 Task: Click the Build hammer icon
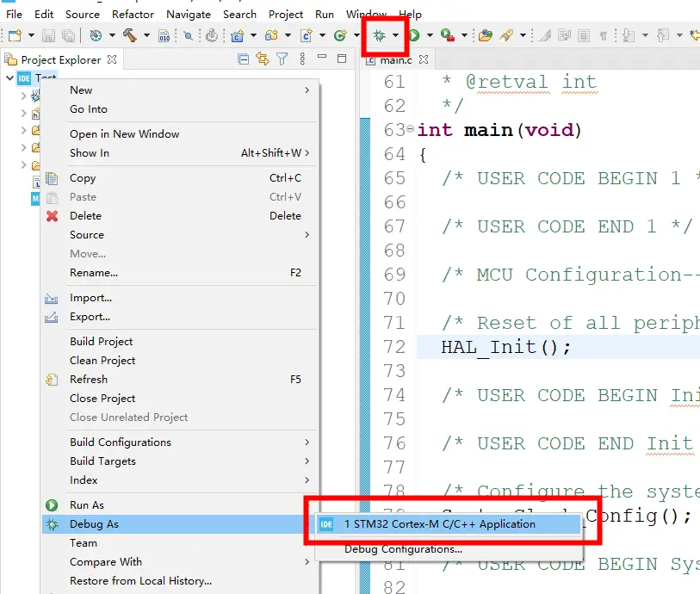coord(129,35)
